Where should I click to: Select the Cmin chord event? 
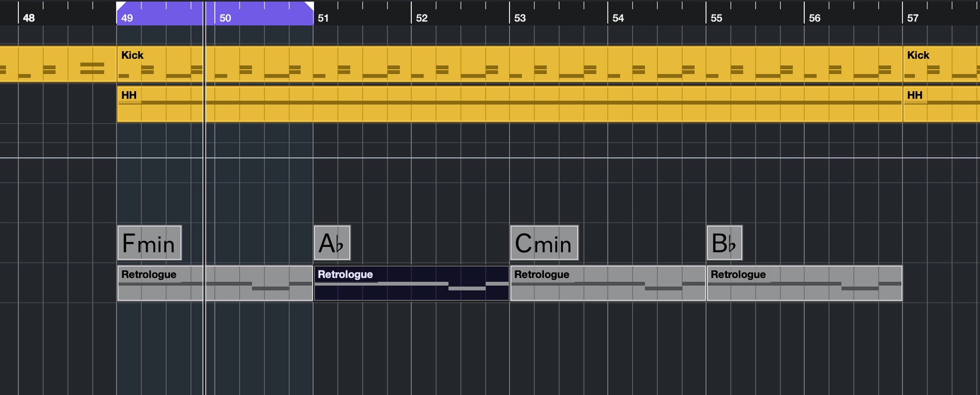[544, 243]
